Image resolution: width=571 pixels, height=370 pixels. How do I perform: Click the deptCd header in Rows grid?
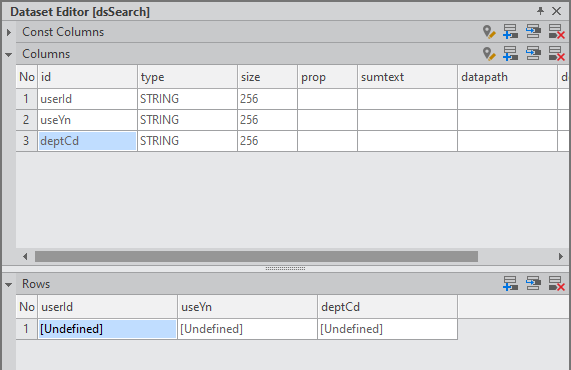point(387,307)
